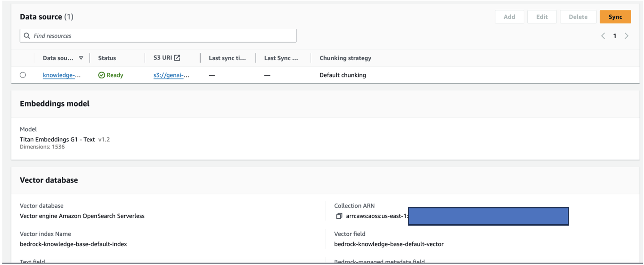Screen dimensions: 644x265
Task: Click the Add data source button
Action: [509, 17]
